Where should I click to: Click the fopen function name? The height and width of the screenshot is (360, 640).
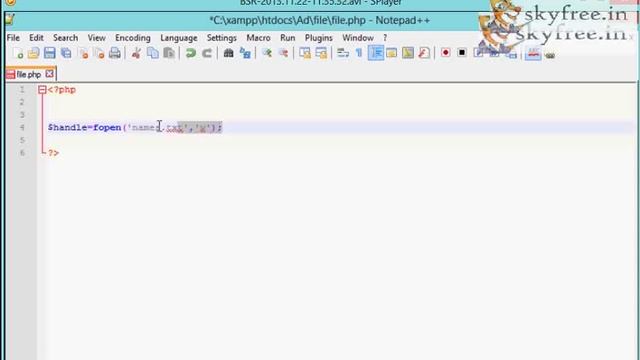(107, 127)
